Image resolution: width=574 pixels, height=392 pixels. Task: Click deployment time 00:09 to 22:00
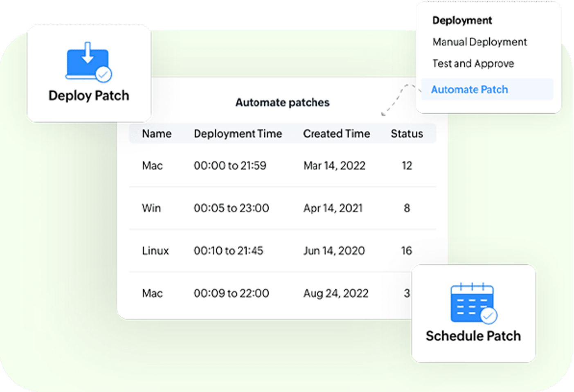[232, 293]
